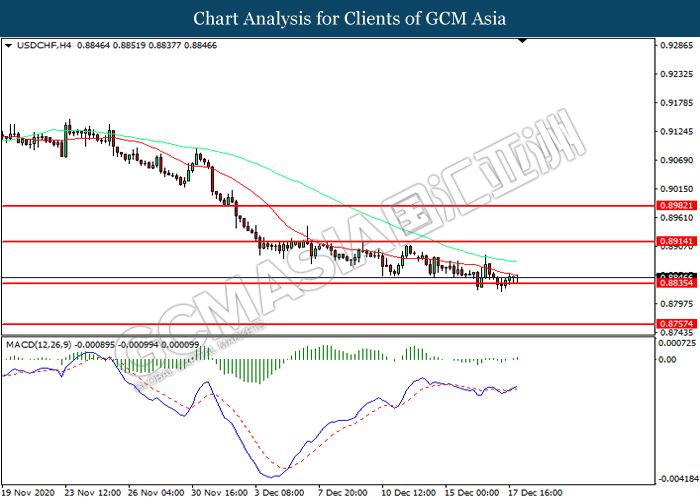Click the 0.91245 price axis value
The image size is (700, 500).
pos(677,132)
